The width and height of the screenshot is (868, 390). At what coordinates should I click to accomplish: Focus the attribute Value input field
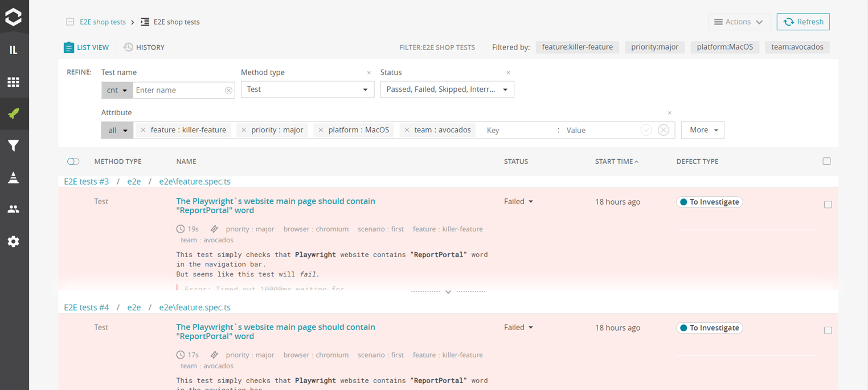(x=601, y=130)
